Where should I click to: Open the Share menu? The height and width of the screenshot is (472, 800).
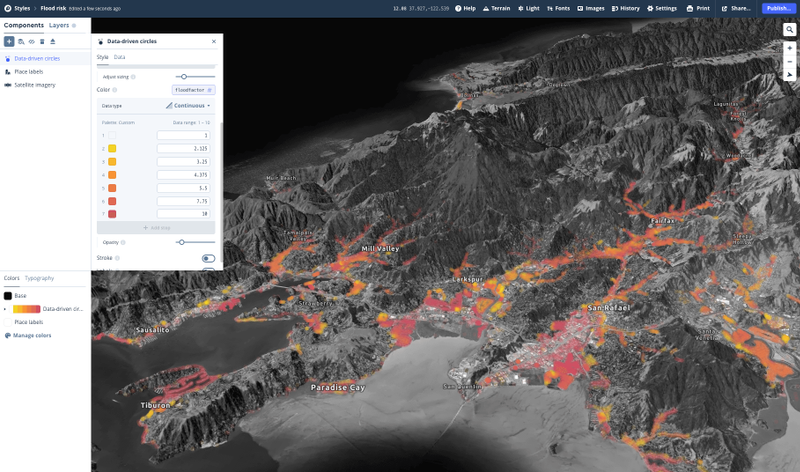point(736,8)
